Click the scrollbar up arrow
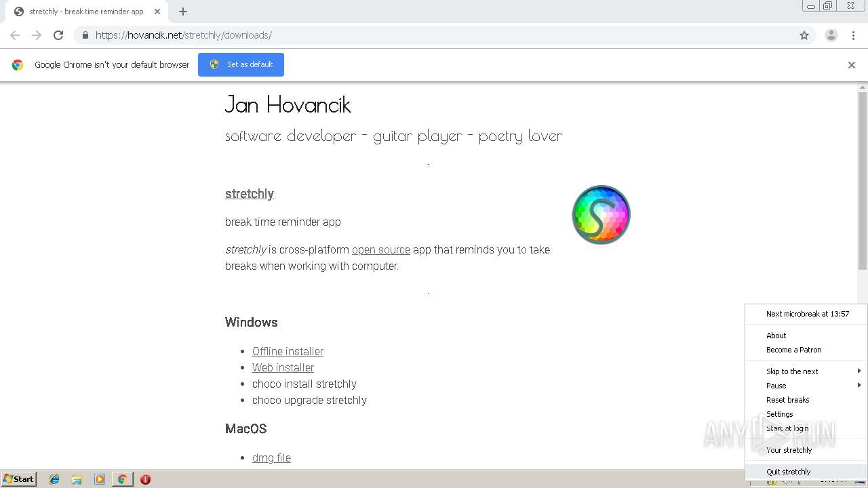Viewport: 868px width, 488px height. tap(863, 87)
